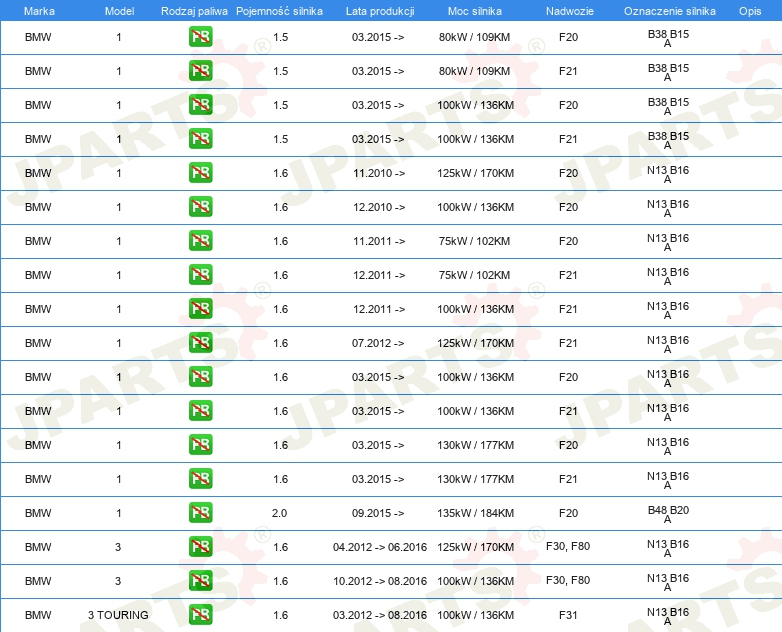Click the Marka column header
The width and height of the screenshot is (782, 632).
click(39, 11)
